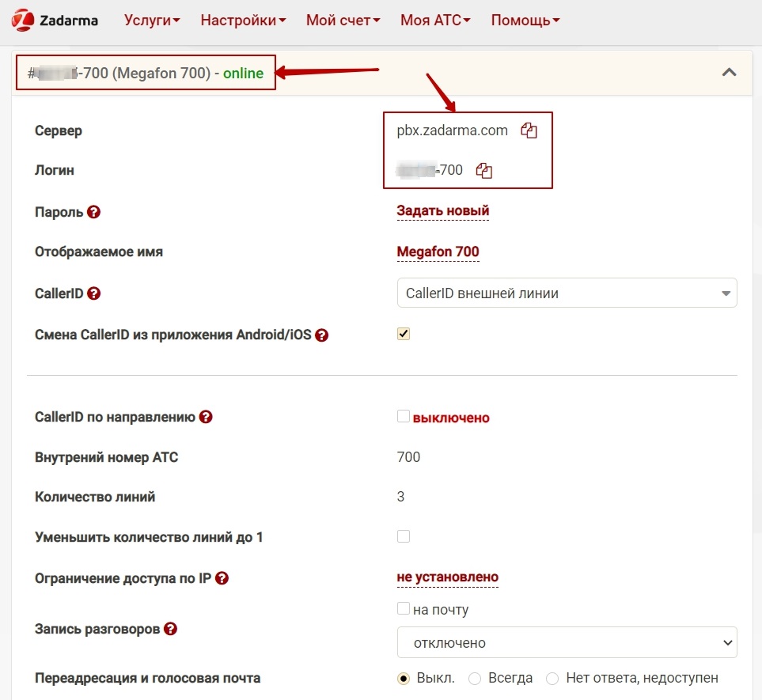The height and width of the screenshot is (700, 762).
Task: Open the Услуги menu
Action: [152, 21]
